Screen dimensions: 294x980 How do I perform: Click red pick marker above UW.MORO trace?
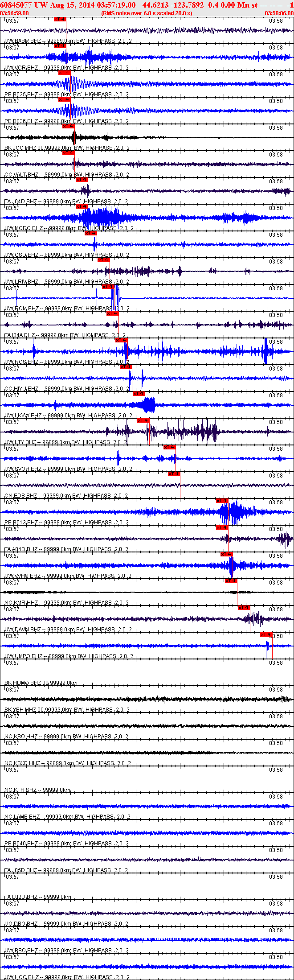pyautogui.click(x=82, y=206)
